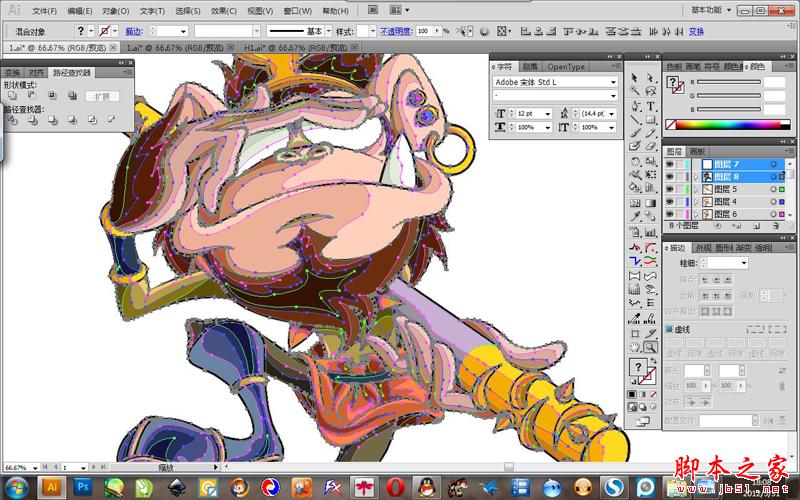
Task: Switch to 画板 tab in Layers panel
Action: (x=697, y=152)
